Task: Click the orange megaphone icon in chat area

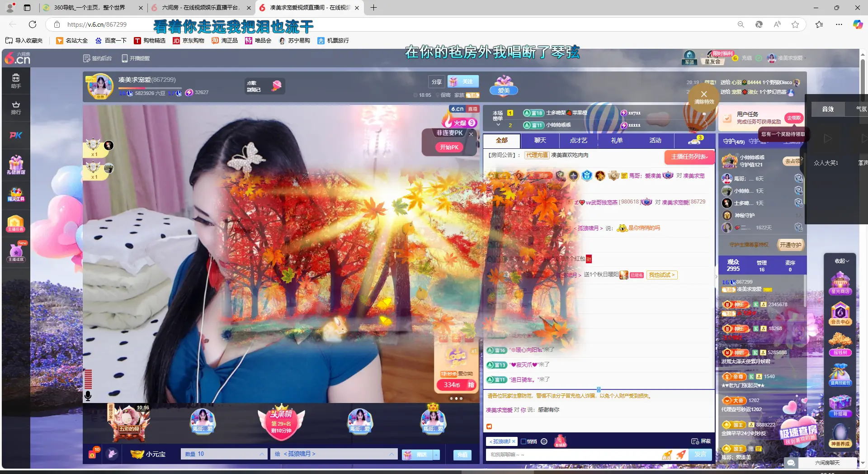Action: pyautogui.click(x=489, y=427)
